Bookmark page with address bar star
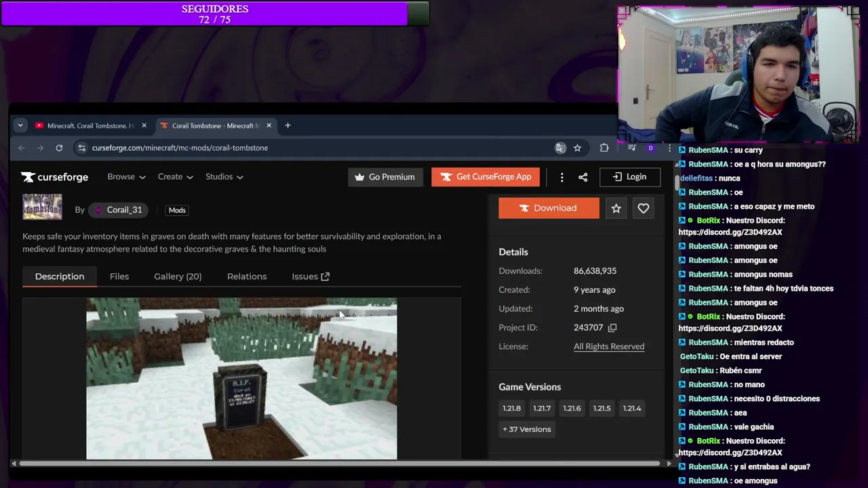Image resolution: width=868 pixels, height=488 pixels. 577,148
